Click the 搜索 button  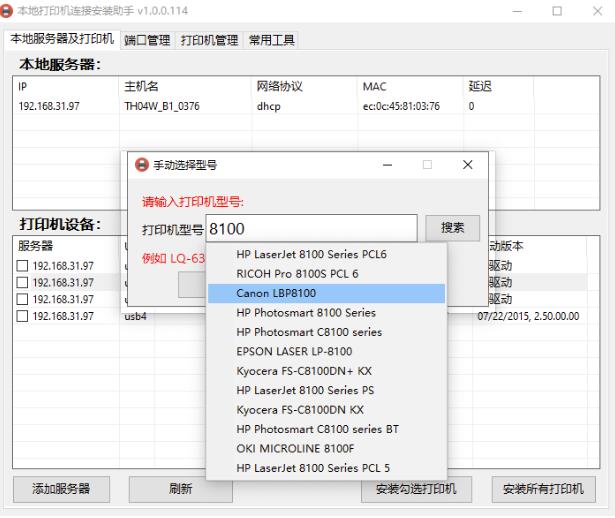(452, 228)
